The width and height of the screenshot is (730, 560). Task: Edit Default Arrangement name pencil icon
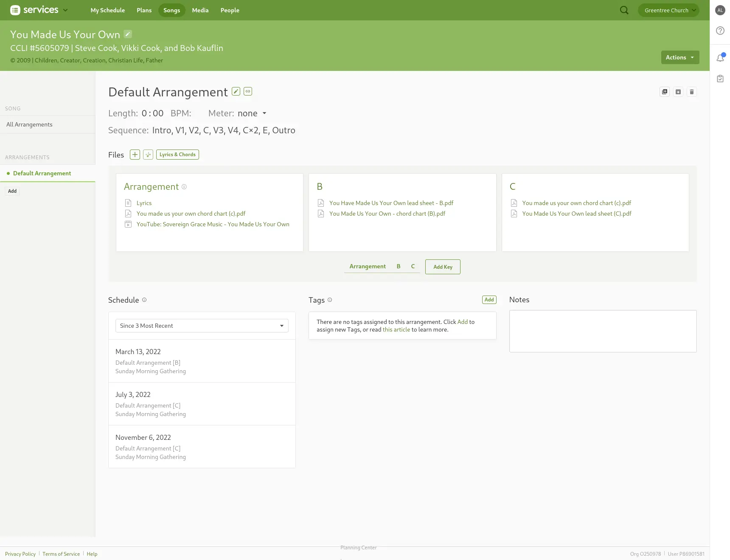236,91
